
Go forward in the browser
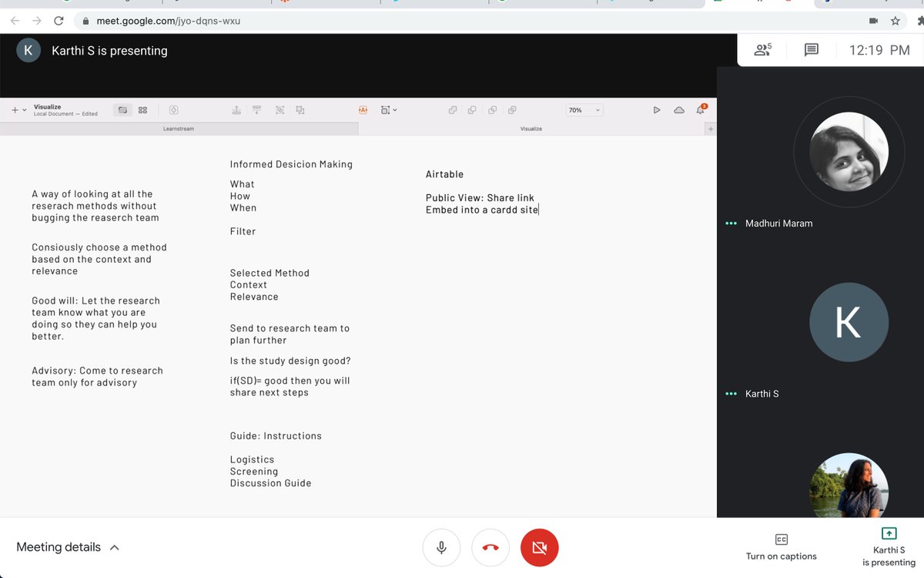pos(36,21)
